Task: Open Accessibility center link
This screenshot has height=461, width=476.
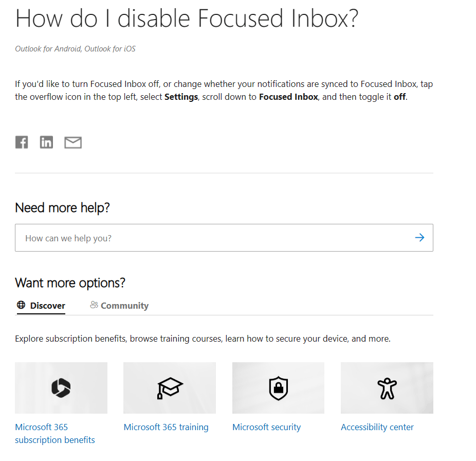Action: [377, 427]
